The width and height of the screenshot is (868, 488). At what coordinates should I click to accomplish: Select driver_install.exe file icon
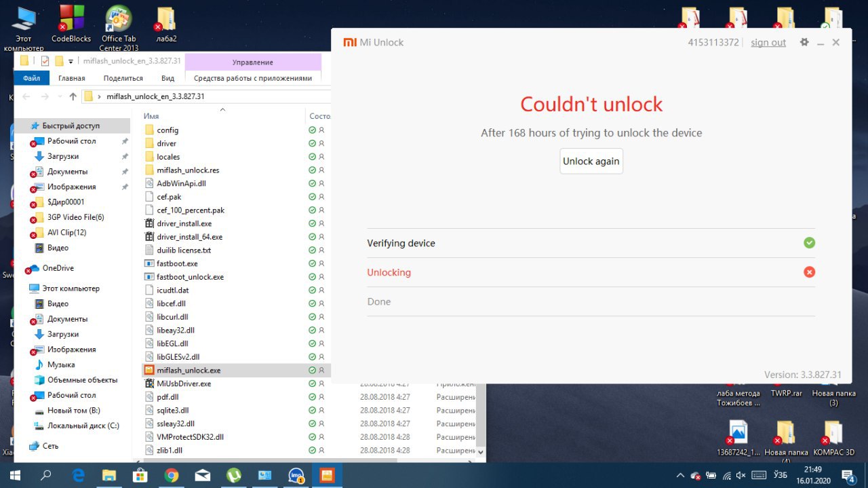150,223
